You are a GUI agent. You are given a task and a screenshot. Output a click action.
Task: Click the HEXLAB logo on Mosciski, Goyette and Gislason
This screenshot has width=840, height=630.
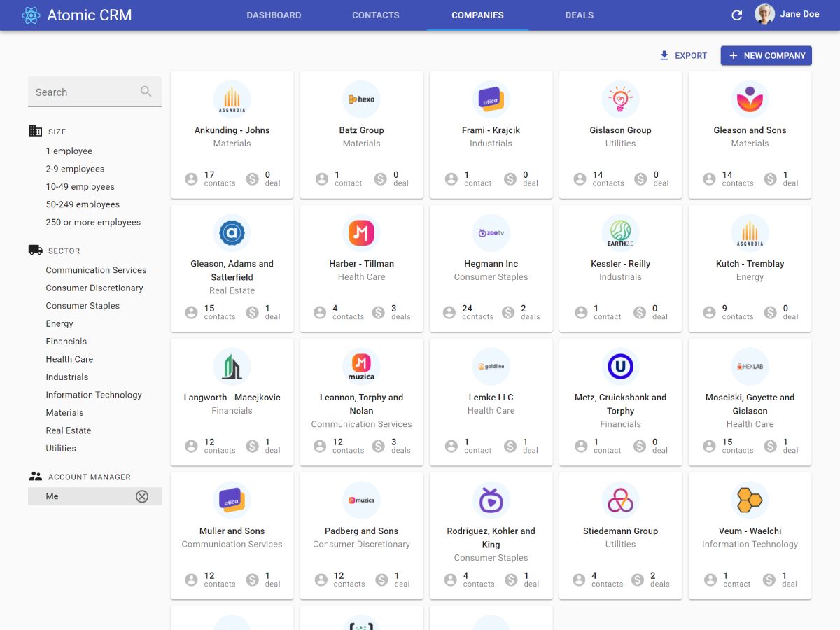[x=750, y=366]
